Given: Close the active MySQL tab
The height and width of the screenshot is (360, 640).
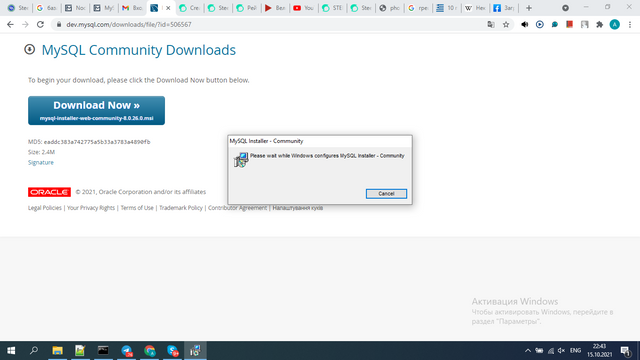Looking at the screenshot, I should [168, 8].
